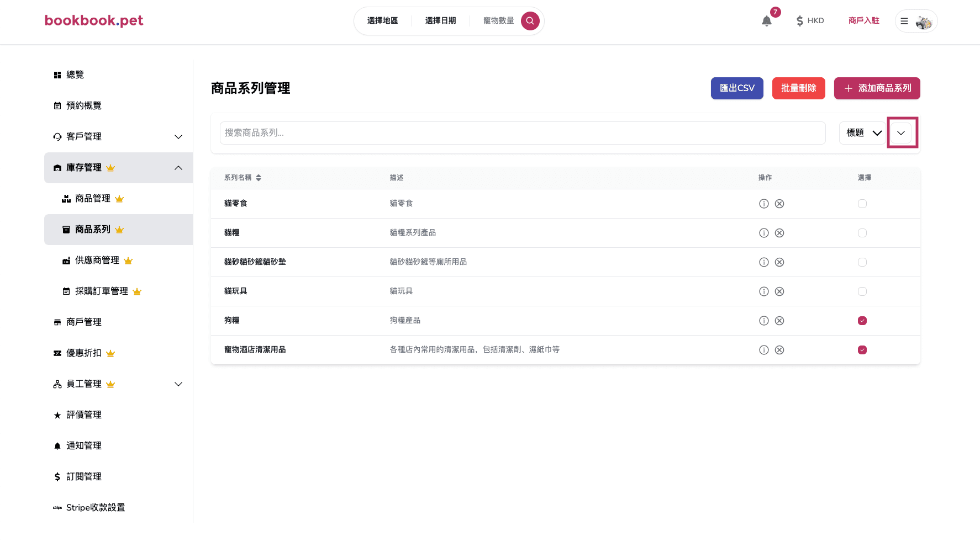Screen dimensions: 980x542
Task: Open 供應商管理 in sidebar
Action: pyautogui.click(x=118, y=261)
